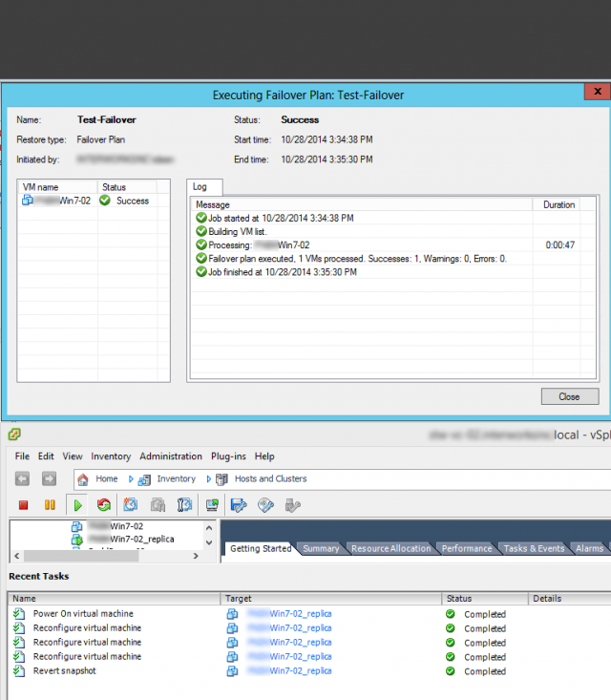Click the navigate Back arrow button
Screen dimensions: 611x700
(x=23, y=479)
